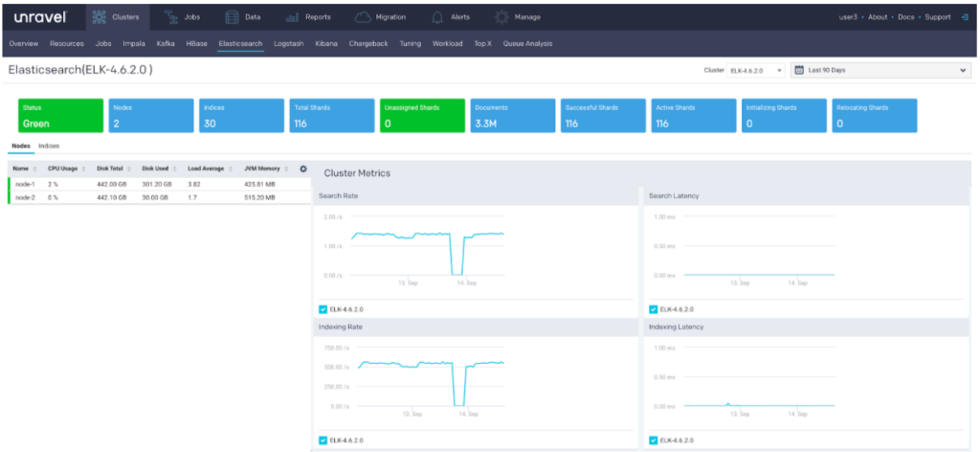Viewport: 980px width, 452px height.
Task: Click the 301.20 GB disk used value
Action: (x=155, y=185)
